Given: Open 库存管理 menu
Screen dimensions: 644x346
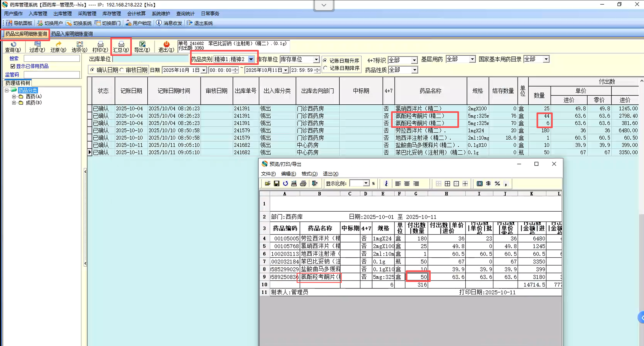Looking at the screenshot, I should [x=111, y=14].
